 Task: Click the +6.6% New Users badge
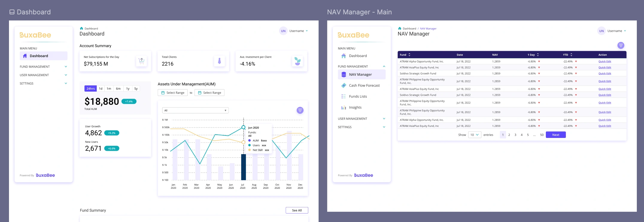(112, 148)
